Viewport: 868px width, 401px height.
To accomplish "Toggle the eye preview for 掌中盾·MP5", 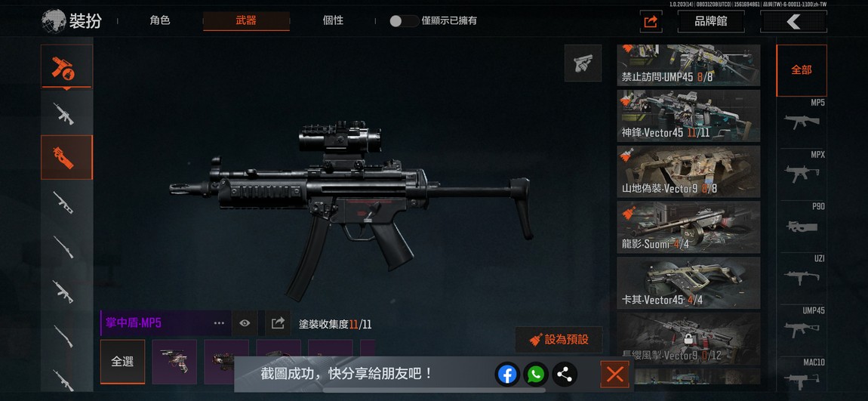I will click(x=245, y=323).
